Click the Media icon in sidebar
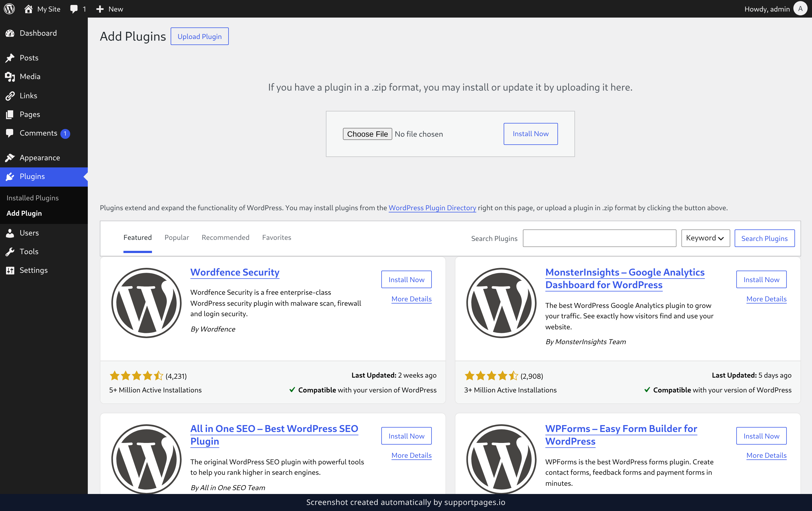Image resolution: width=812 pixels, height=511 pixels. [10, 77]
